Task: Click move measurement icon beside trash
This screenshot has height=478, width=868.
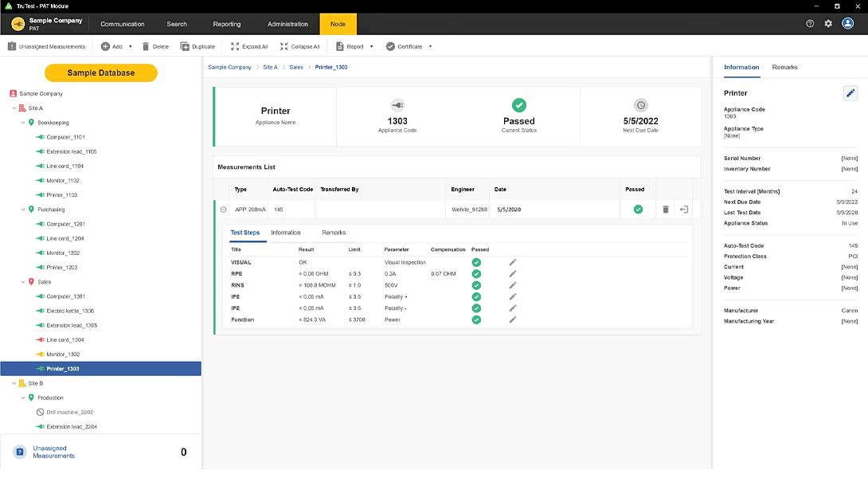Action: (684, 210)
